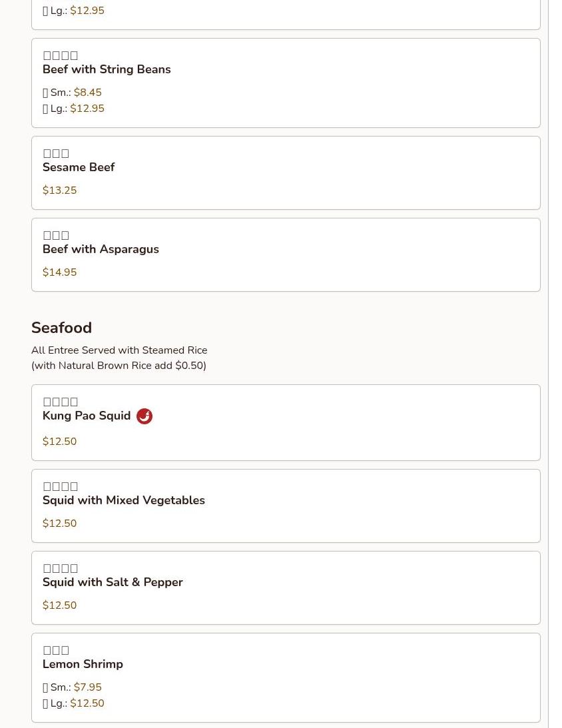Click Lemon Shrimp small $7.95 option

click(x=87, y=687)
